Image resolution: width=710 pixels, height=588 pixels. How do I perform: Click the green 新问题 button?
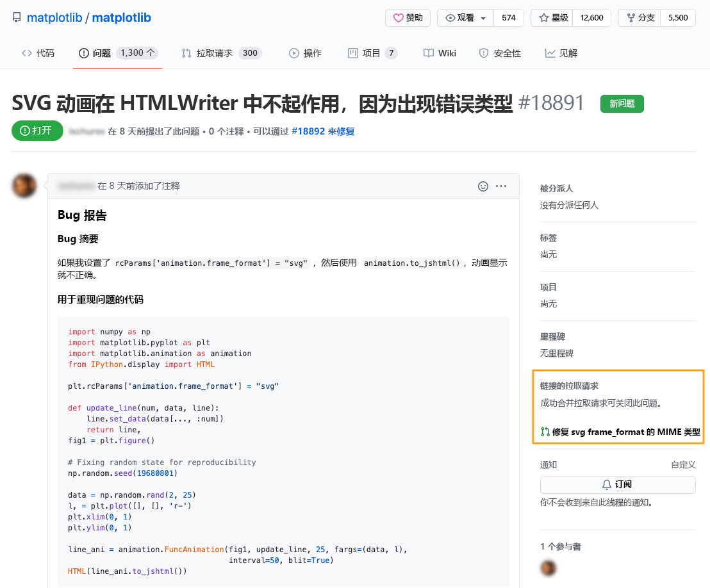click(622, 103)
